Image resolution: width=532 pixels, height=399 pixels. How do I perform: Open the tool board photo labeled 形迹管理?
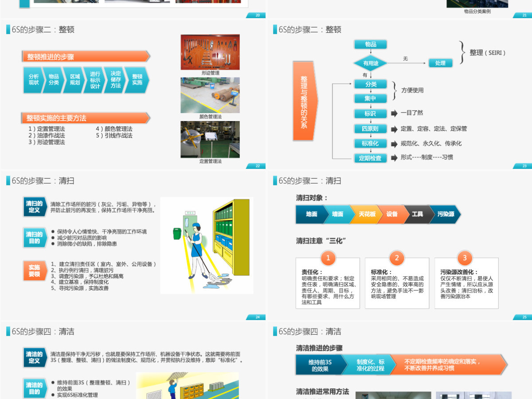(210, 52)
